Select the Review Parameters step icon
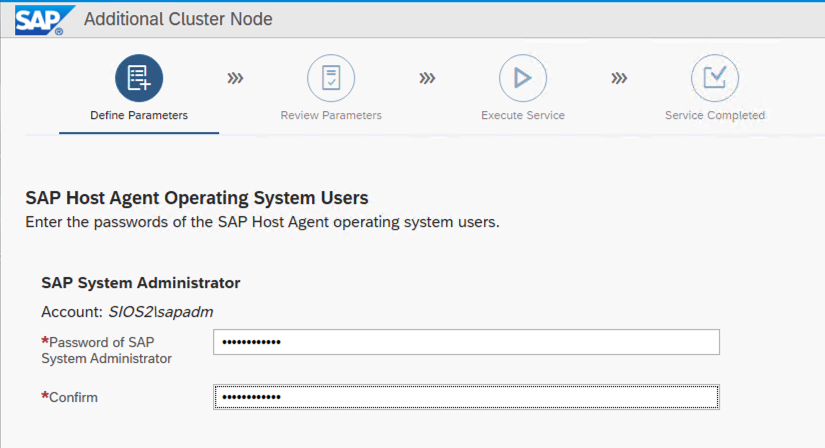Viewport: 825px width, 448px height. pos(331,78)
